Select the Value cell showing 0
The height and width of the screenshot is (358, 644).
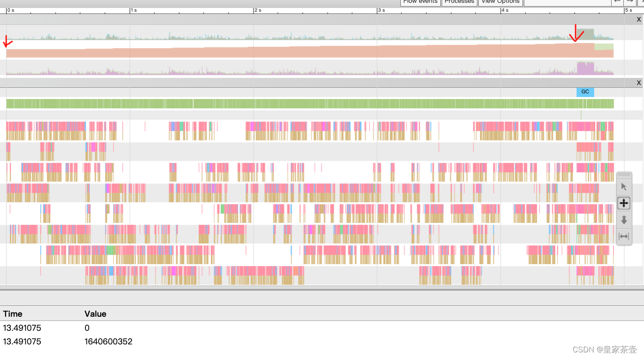[87, 328]
